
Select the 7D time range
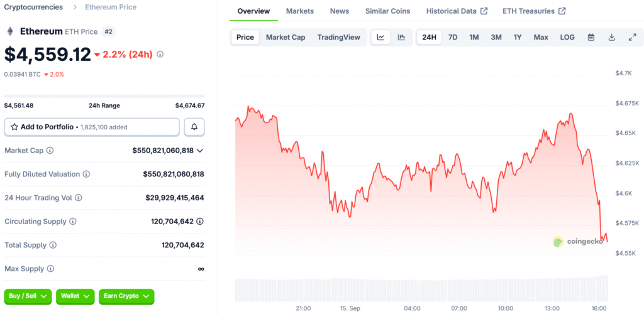tap(453, 37)
